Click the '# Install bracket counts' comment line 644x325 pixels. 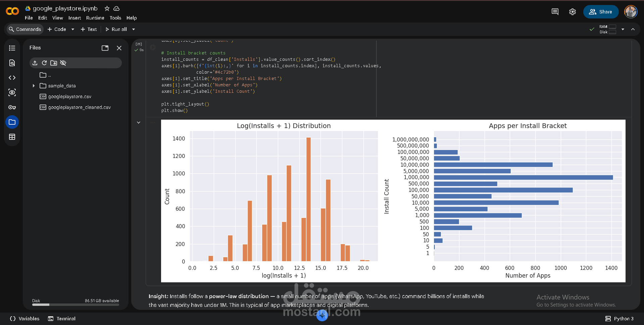click(x=193, y=53)
